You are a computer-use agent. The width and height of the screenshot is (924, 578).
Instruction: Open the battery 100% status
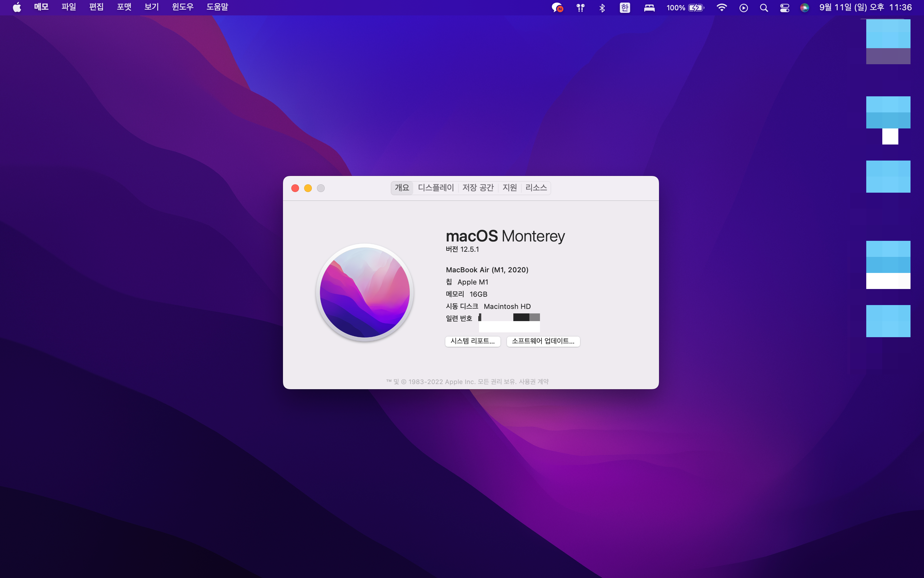[685, 8]
